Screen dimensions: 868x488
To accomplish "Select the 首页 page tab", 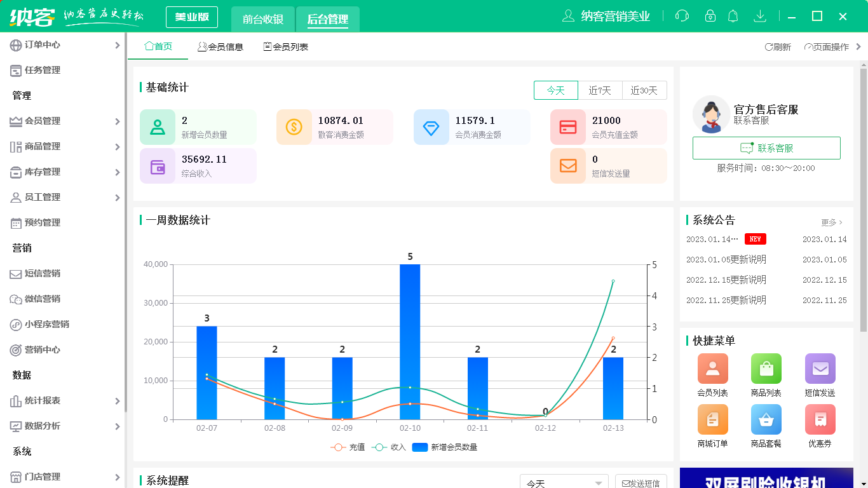I will (158, 46).
